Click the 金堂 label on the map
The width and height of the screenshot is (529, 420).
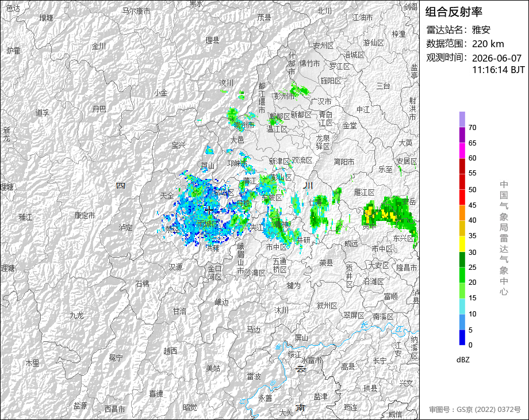tap(350, 125)
